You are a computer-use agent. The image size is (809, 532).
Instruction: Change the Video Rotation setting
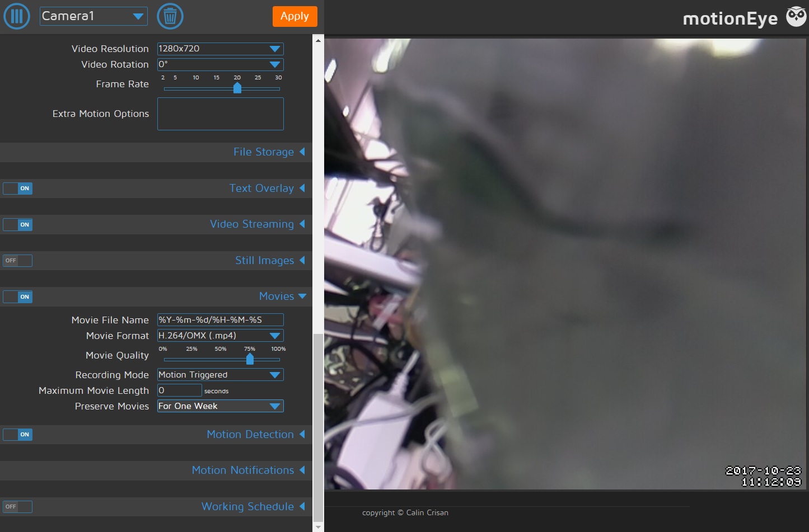tap(220, 64)
